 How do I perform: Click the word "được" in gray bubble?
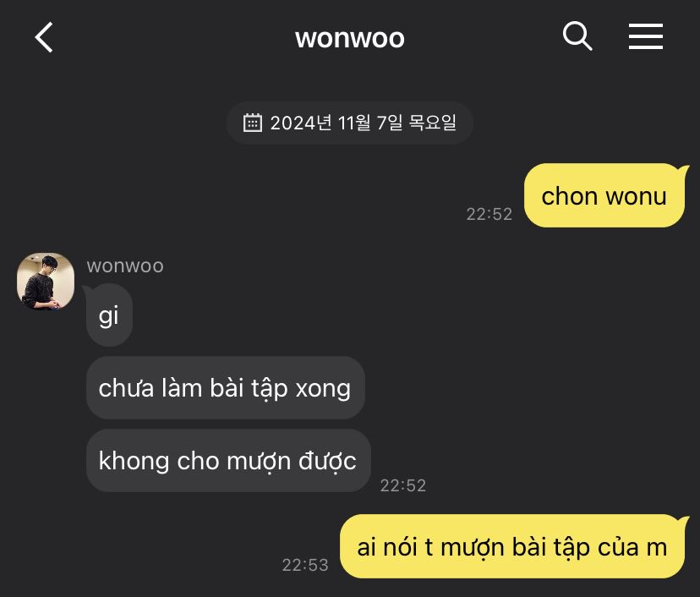pos(327,461)
